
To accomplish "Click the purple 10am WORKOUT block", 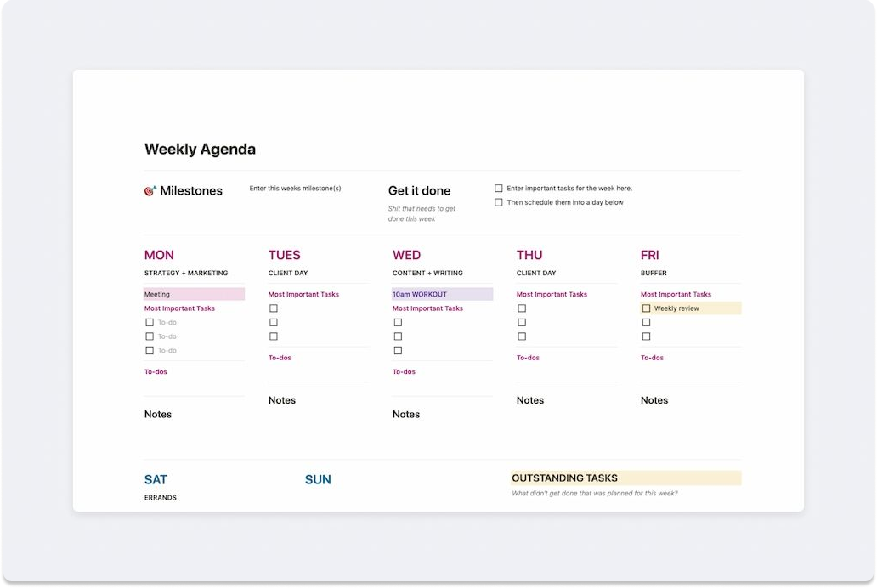I will point(442,294).
